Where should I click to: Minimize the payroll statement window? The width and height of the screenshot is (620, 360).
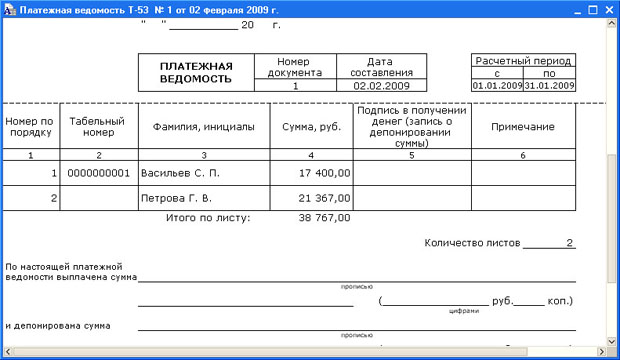(578, 10)
